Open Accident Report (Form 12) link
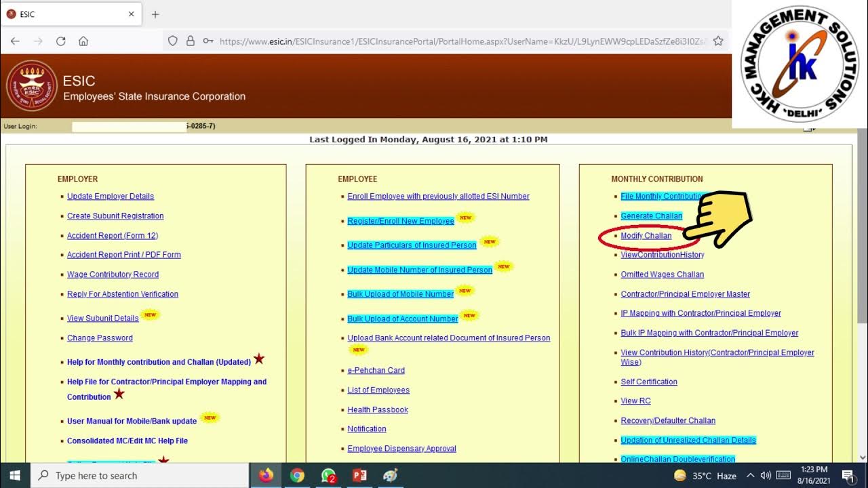This screenshot has width=868, height=488. [113, 236]
